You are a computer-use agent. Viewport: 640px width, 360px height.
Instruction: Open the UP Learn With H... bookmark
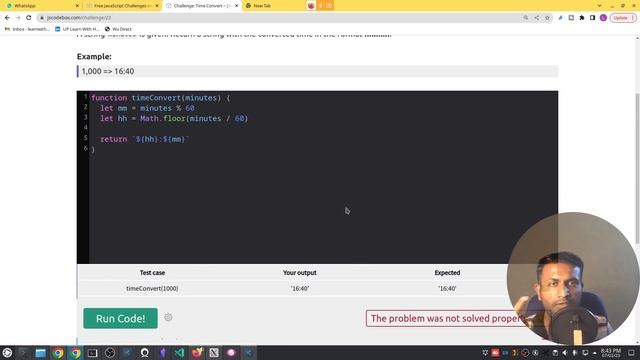tap(77, 29)
